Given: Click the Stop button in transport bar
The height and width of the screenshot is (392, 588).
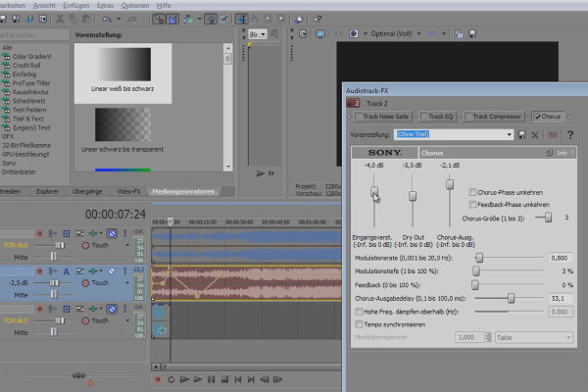Looking at the screenshot, I should tap(224, 379).
